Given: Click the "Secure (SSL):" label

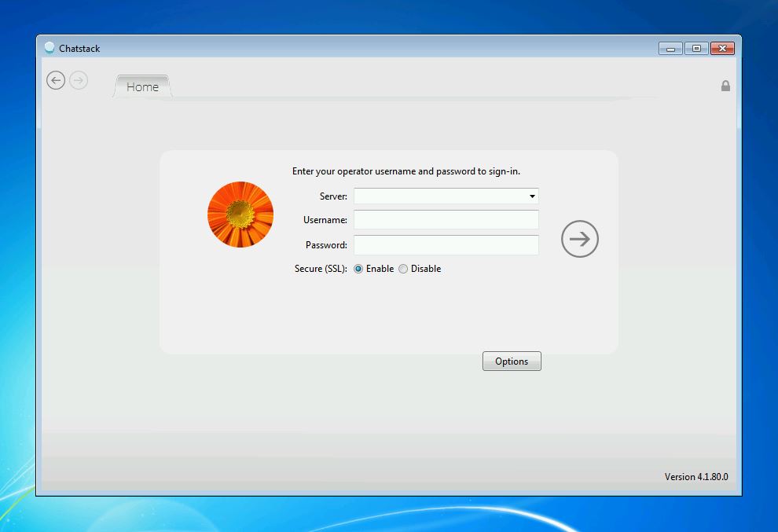Looking at the screenshot, I should point(321,269).
